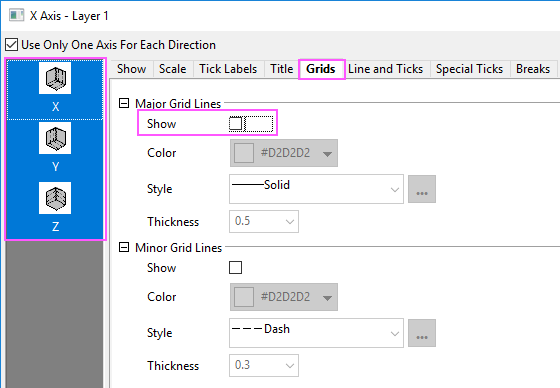Open the 0.3 thickness dropdown
This screenshot has height=388, width=560.
pyautogui.click(x=264, y=365)
